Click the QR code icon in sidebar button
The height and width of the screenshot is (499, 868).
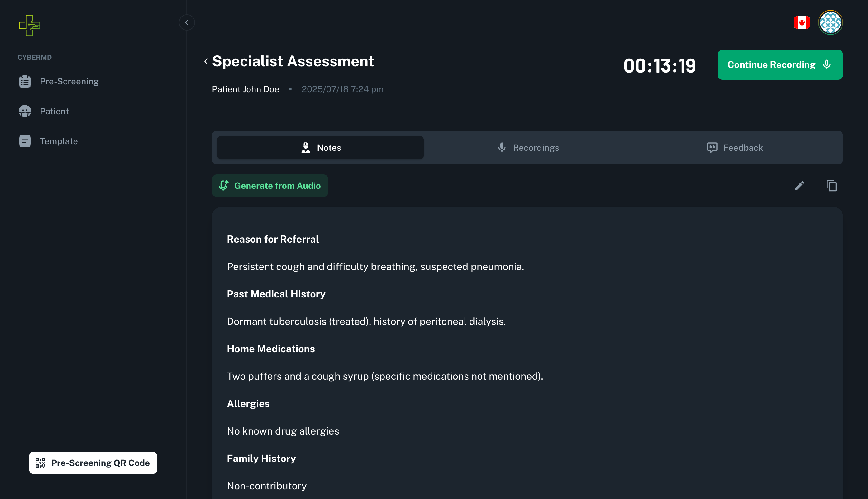(40, 463)
